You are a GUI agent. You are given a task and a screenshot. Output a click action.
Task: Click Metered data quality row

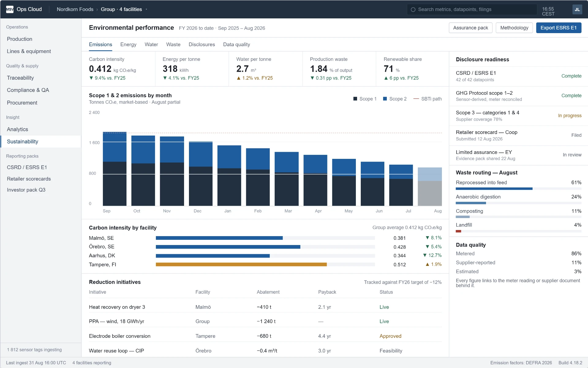click(518, 254)
